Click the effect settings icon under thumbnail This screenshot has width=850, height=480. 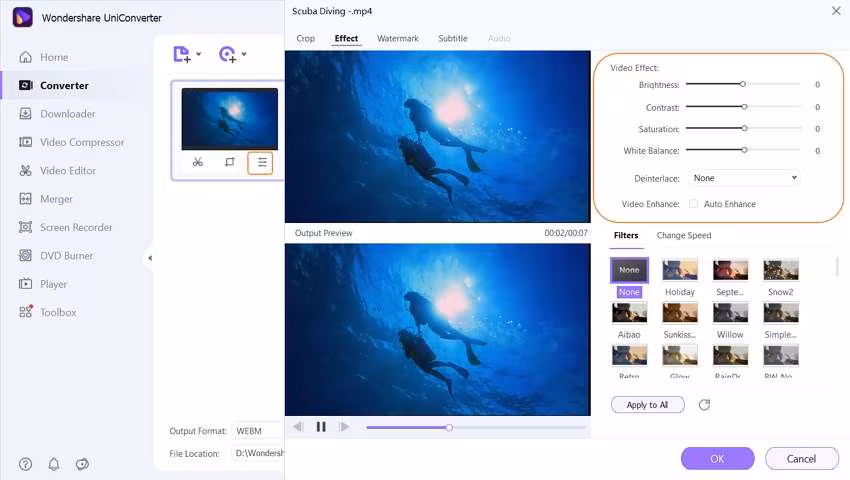pos(261,162)
